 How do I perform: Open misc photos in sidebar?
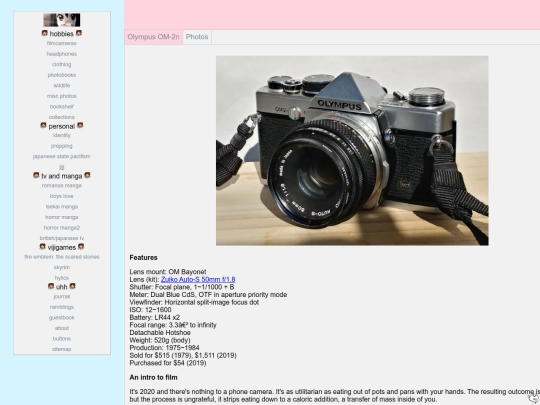tap(62, 96)
